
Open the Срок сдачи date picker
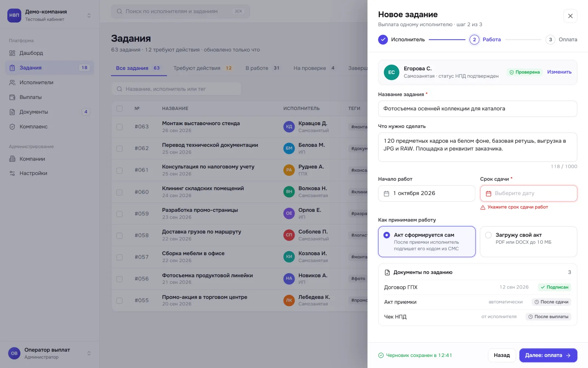pos(528,194)
